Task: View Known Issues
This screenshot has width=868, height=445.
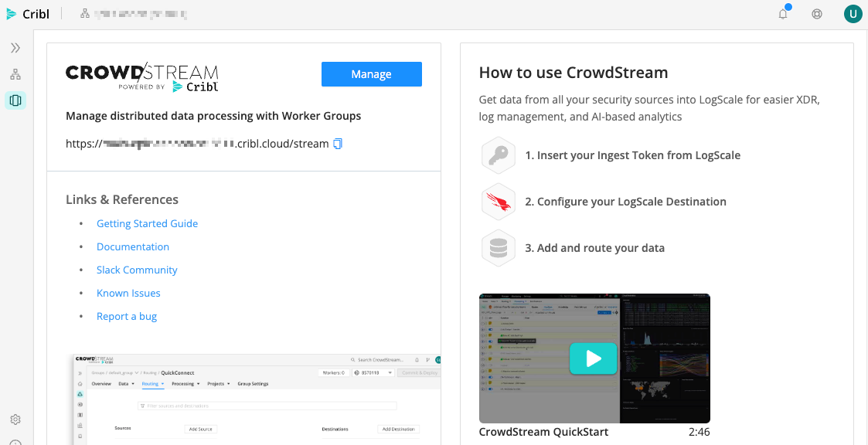Action: point(128,293)
